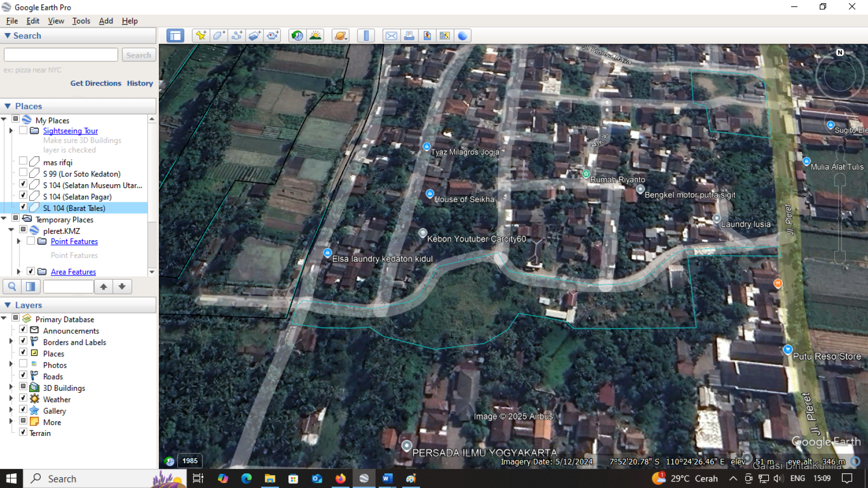
Task: Open the Point Features link
Action: (x=74, y=241)
